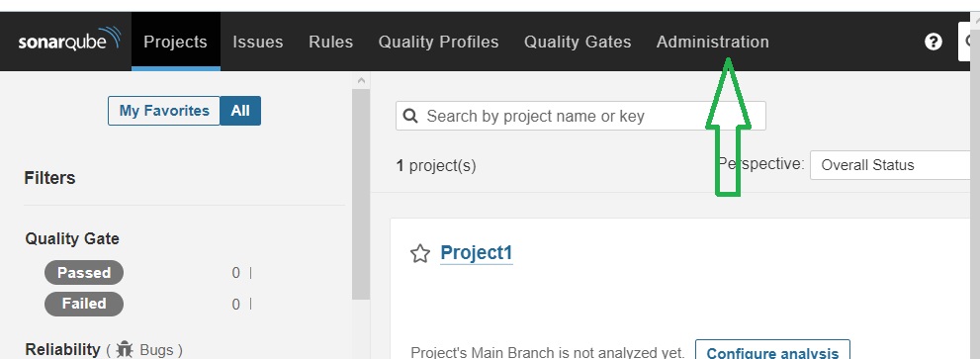This screenshot has height=359, width=980.
Task: Open the help question mark icon
Action: tap(934, 42)
